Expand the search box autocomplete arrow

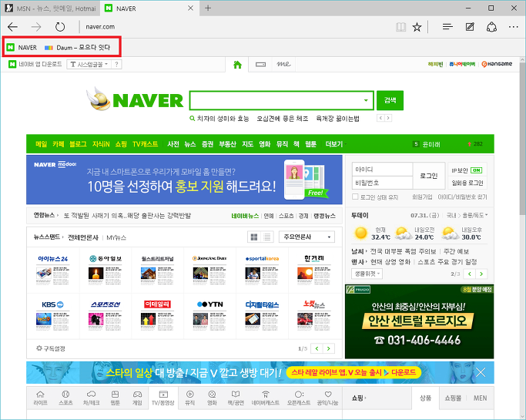[366, 100]
